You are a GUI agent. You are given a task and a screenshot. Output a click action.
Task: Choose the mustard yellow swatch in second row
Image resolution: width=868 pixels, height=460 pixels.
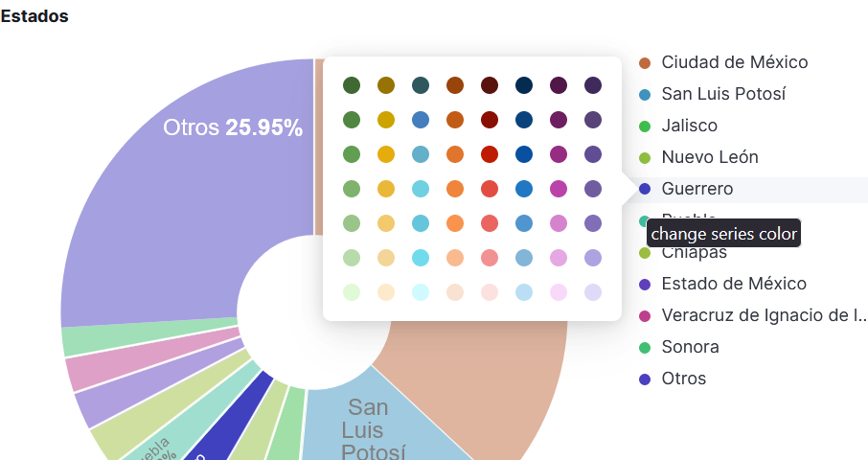[x=386, y=120]
